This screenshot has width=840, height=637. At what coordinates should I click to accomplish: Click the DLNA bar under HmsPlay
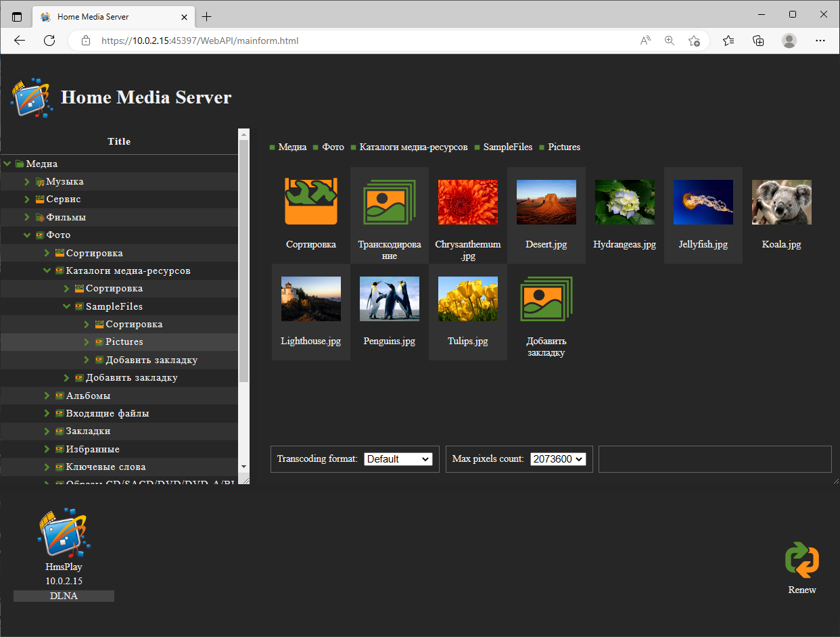point(64,596)
